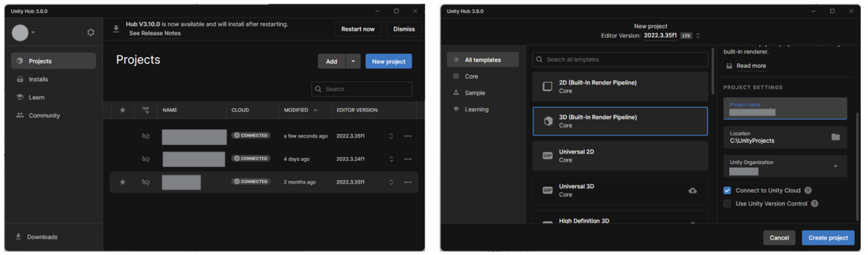
Task: Cancel the new project dialog
Action: tap(779, 238)
